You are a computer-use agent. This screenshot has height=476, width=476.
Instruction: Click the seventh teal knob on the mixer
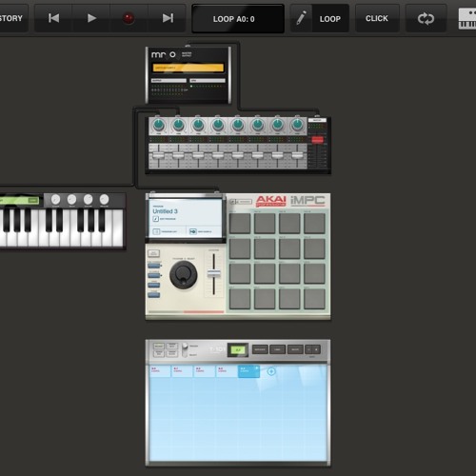277,125
